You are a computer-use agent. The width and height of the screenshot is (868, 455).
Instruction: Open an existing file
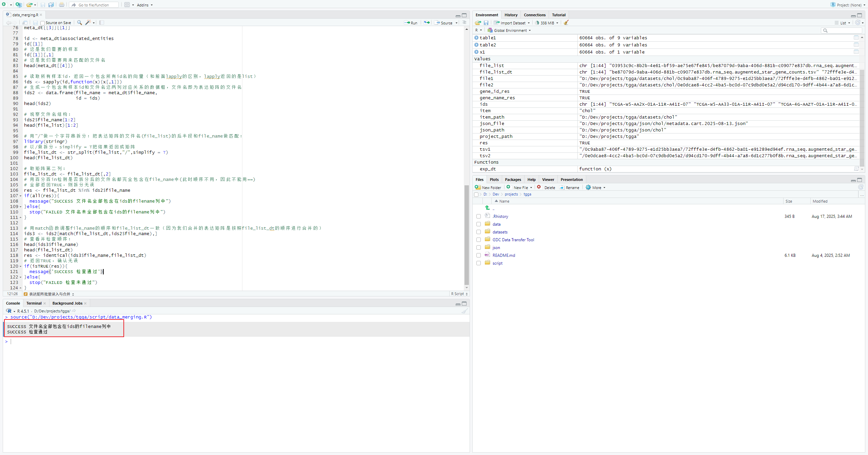tap(29, 5)
